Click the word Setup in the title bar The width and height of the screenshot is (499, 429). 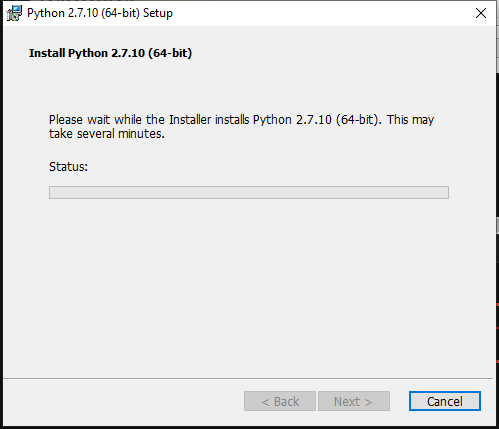click(x=158, y=13)
